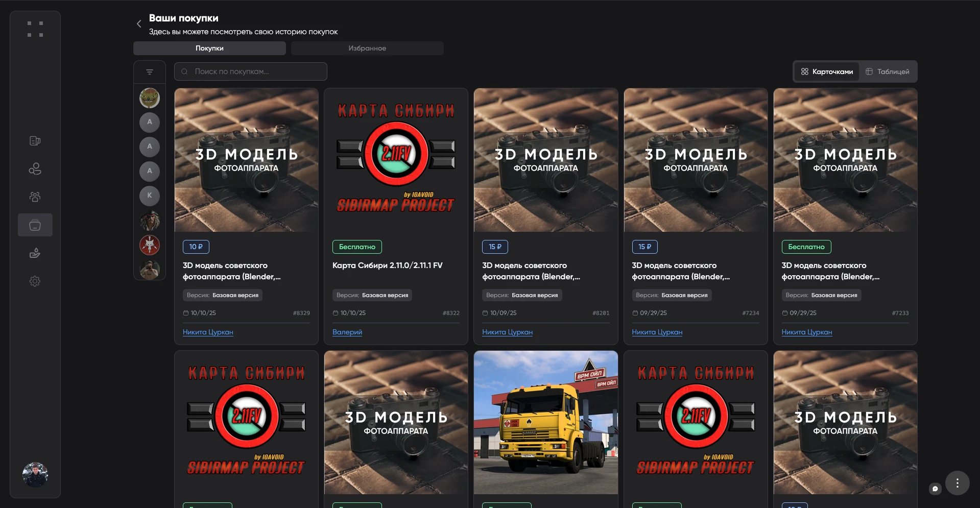Open the settings gear in sidebar
The height and width of the screenshot is (508, 980).
point(35,281)
